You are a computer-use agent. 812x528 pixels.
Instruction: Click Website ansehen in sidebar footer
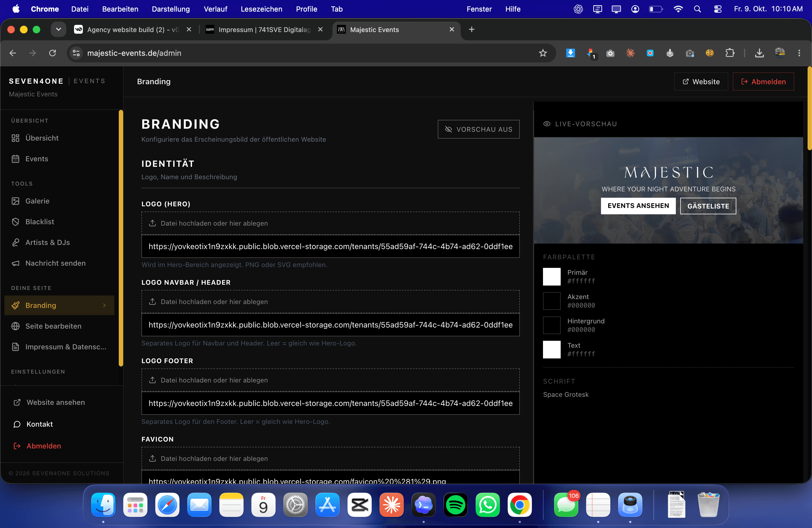pos(49,402)
